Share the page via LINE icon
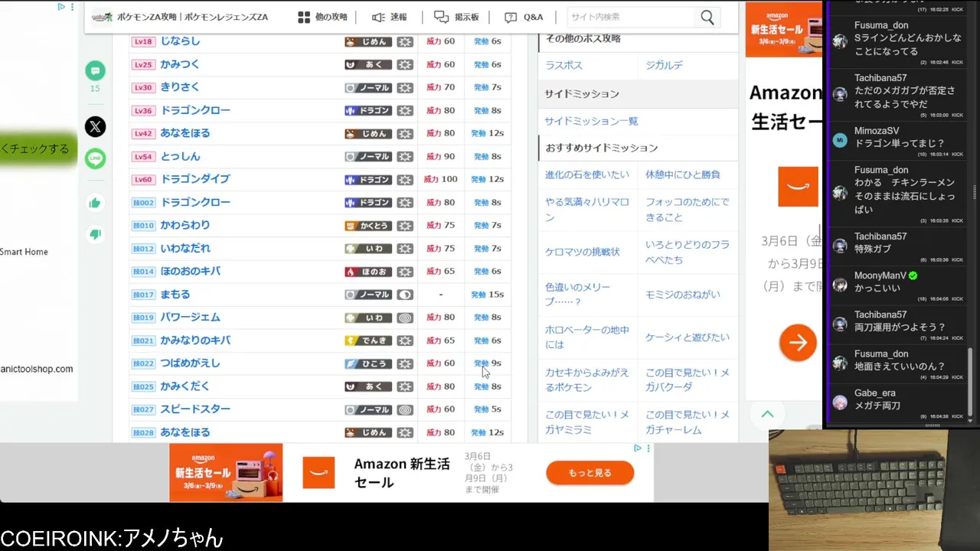 pyautogui.click(x=95, y=158)
